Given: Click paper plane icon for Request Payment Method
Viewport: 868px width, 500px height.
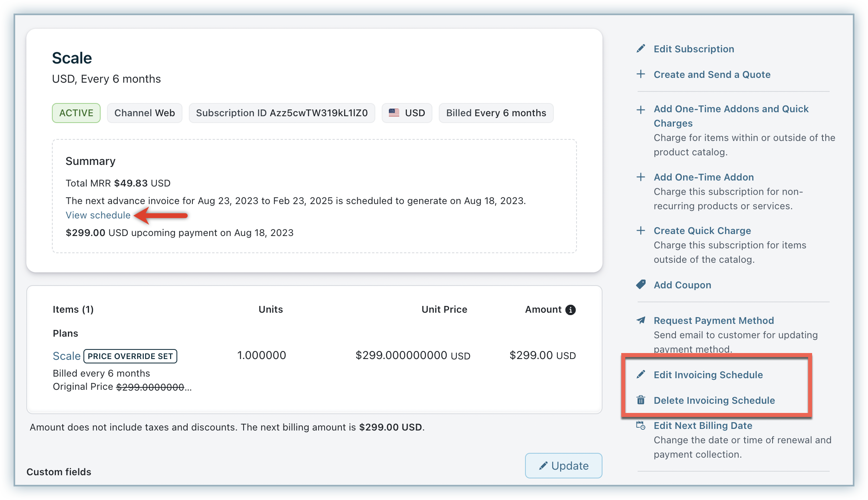Looking at the screenshot, I should point(641,320).
